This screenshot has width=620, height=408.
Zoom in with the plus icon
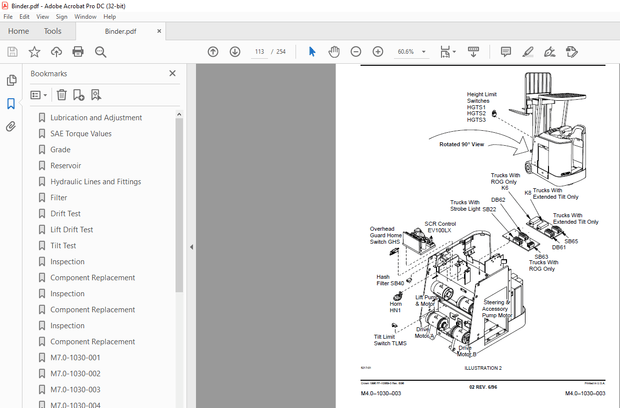(x=378, y=52)
